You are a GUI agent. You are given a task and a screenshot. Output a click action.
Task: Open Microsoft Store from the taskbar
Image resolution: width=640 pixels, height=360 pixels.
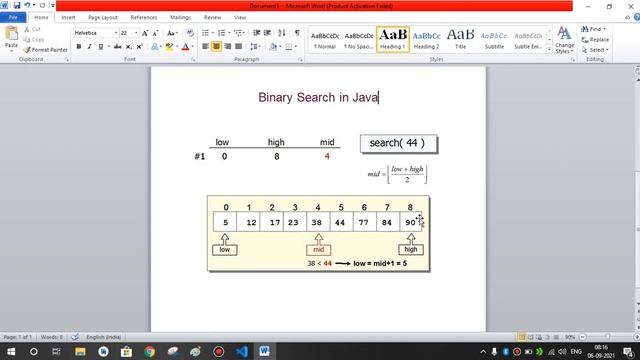(127, 351)
